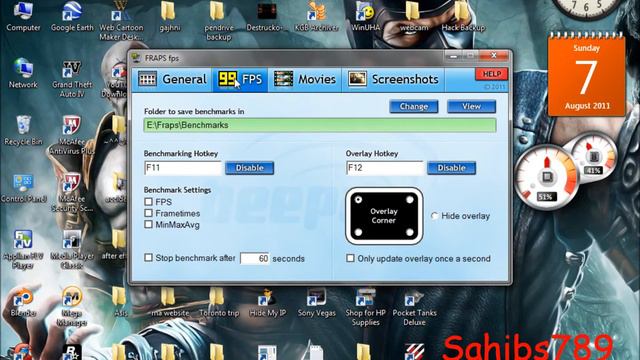Click the FRAPS title bar icon
The height and width of the screenshot is (360, 640).
[136, 58]
